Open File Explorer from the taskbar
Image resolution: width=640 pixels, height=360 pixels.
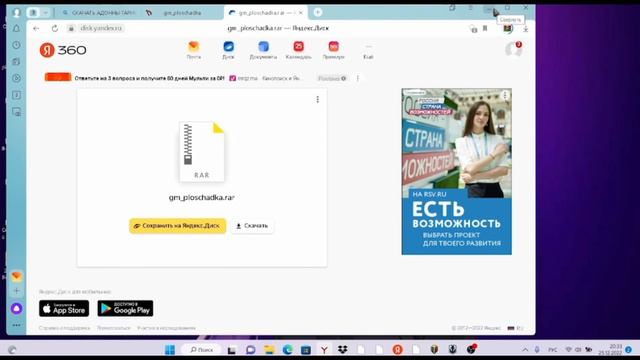[x=269, y=349]
